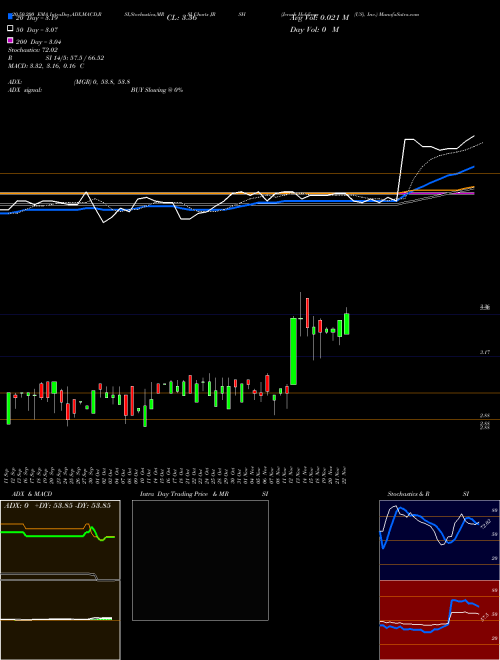Click the 'BUY Slowing @ 0%' signal text
Screen dimensions: 500x660
pyautogui.click(x=157, y=90)
